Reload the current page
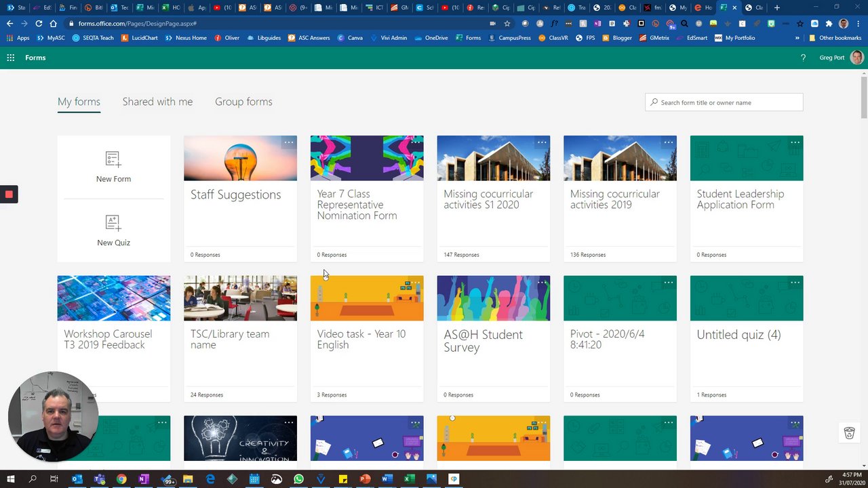The image size is (868, 488). [x=39, y=24]
